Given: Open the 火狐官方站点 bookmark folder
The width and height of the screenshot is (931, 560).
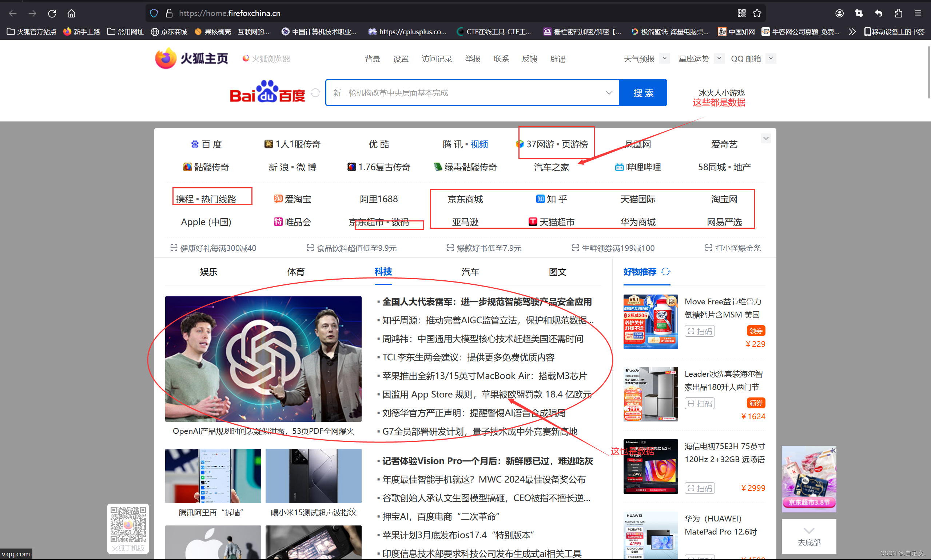Looking at the screenshot, I should [x=32, y=32].
